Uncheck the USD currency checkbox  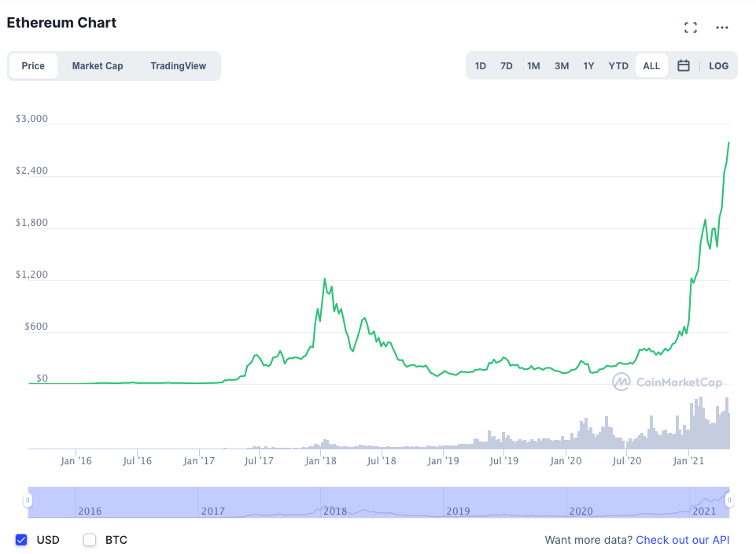tap(21, 540)
